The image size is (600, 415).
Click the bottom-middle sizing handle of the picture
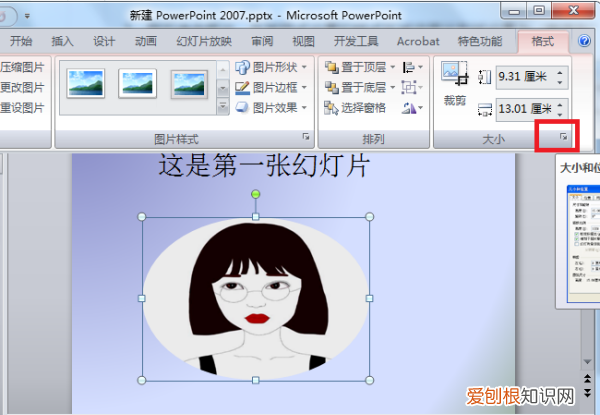256,380
